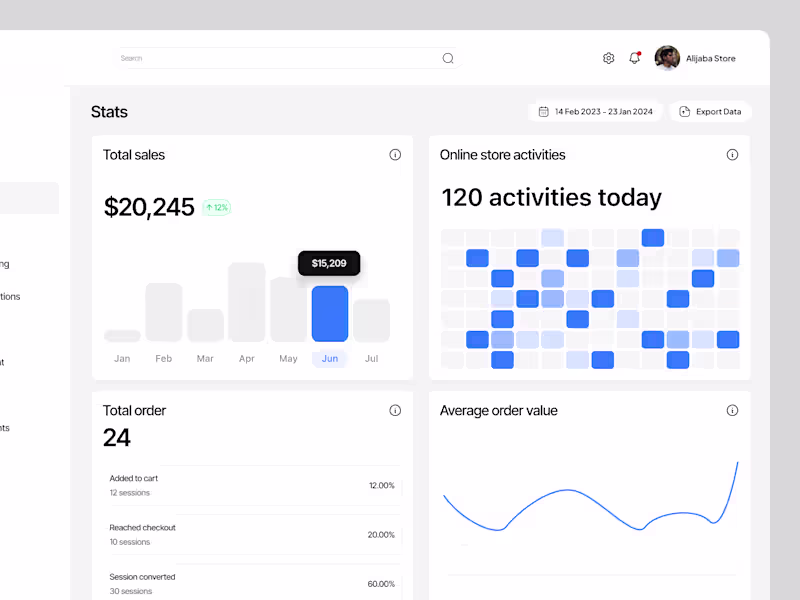
Task: Click the search magnifier icon
Action: tap(448, 58)
